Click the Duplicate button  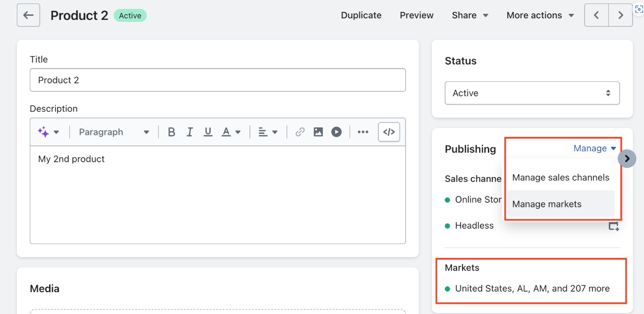click(x=361, y=15)
